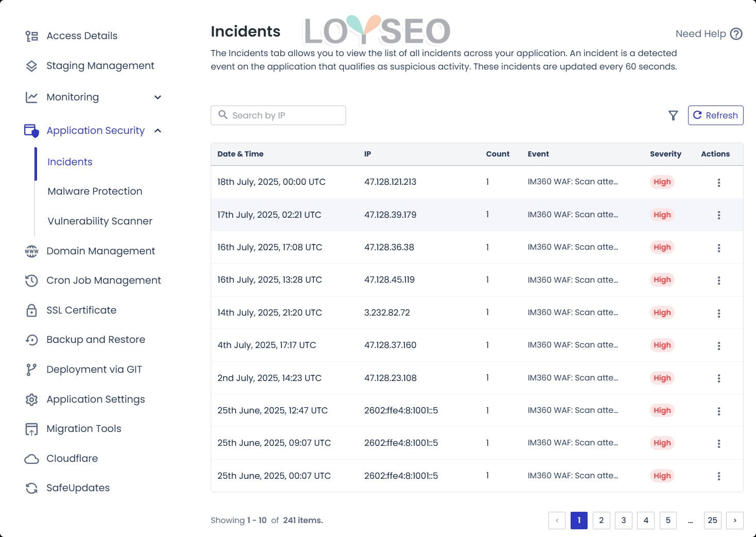The height and width of the screenshot is (537, 756).
Task: Click the Deployment via GIT branch icon
Action: (31, 369)
